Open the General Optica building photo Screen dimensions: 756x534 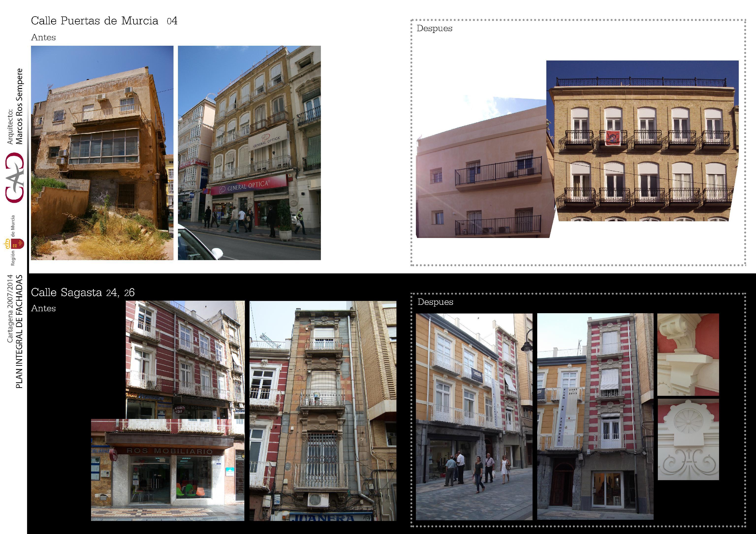(249, 153)
